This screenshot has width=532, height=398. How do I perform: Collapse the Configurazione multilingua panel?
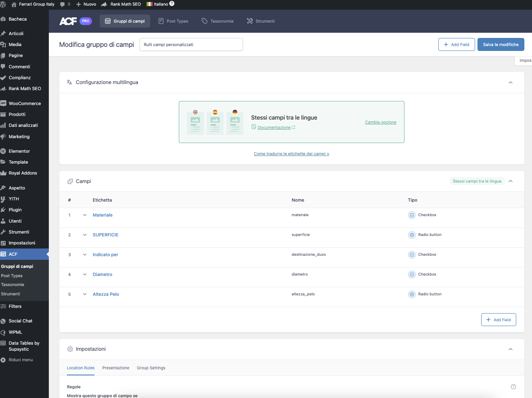[x=510, y=82]
